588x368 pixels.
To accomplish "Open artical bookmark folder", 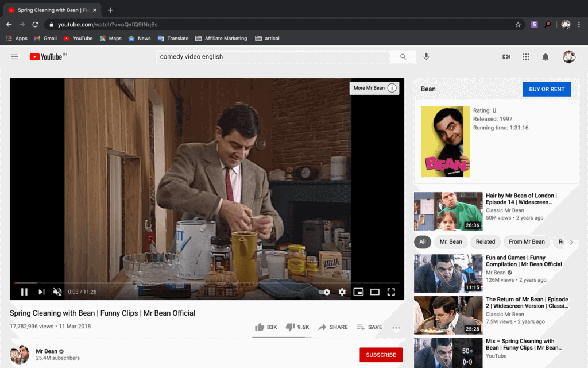I will coord(267,39).
